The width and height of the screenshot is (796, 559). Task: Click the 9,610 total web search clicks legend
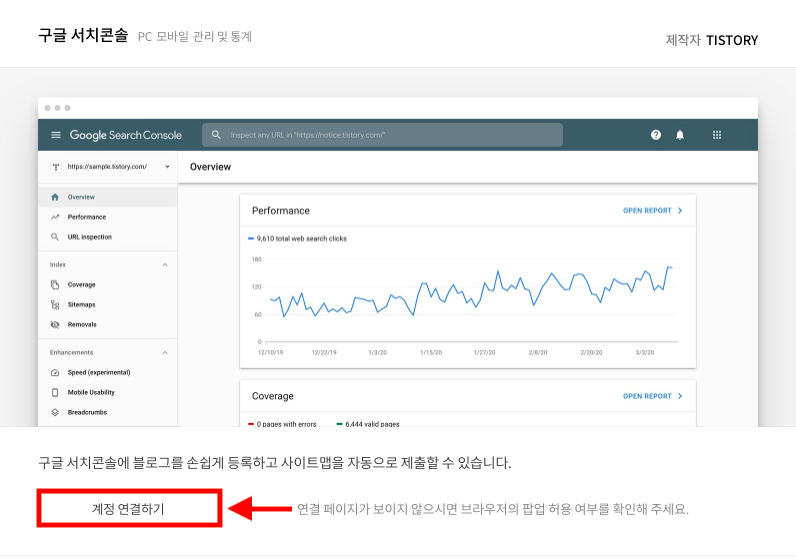pyautogui.click(x=297, y=239)
